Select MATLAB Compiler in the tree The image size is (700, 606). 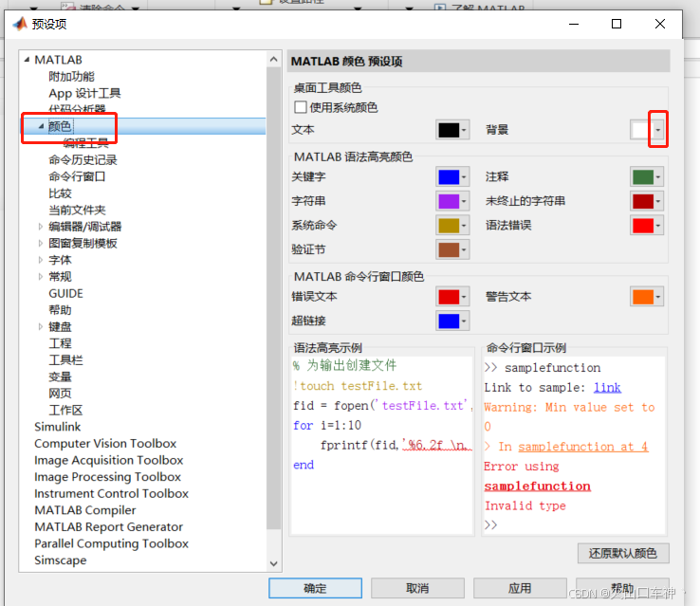[85, 510]
